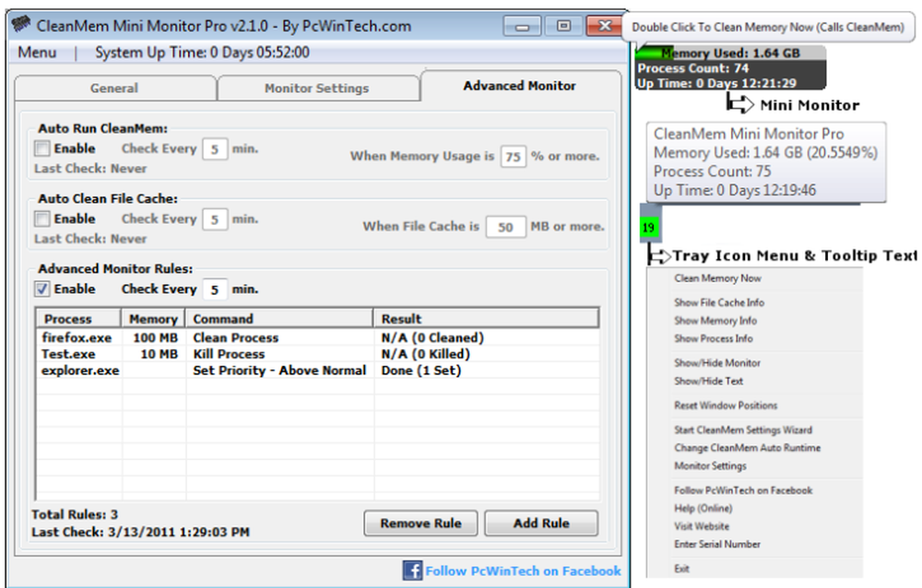
Task: Click file cache check interval field
Action: 215,219
